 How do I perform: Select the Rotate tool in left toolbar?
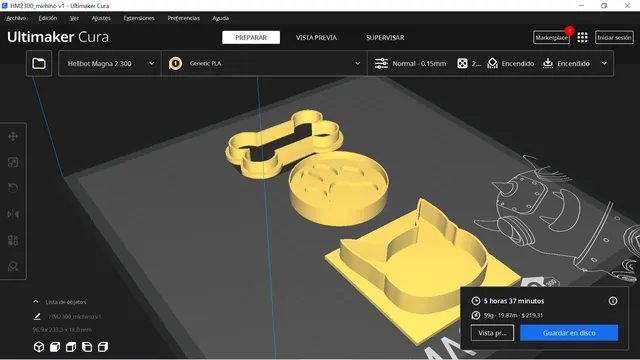coord(13,188)
